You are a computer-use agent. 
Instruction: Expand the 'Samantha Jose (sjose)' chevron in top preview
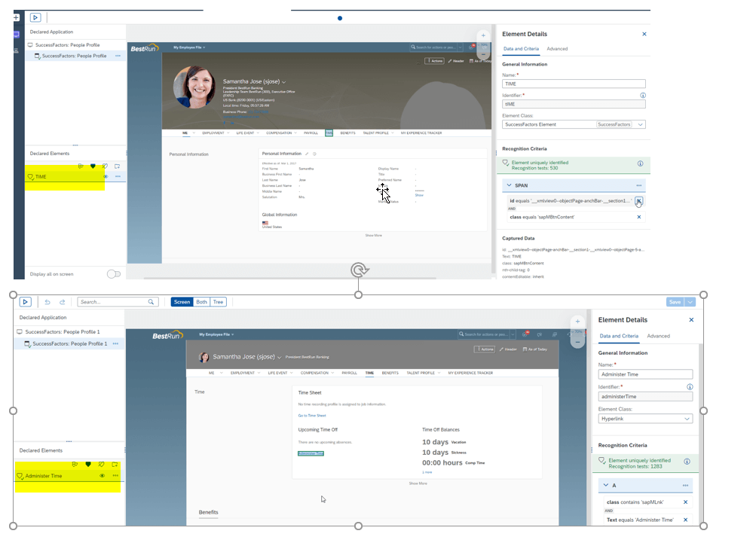pos(283,82)
